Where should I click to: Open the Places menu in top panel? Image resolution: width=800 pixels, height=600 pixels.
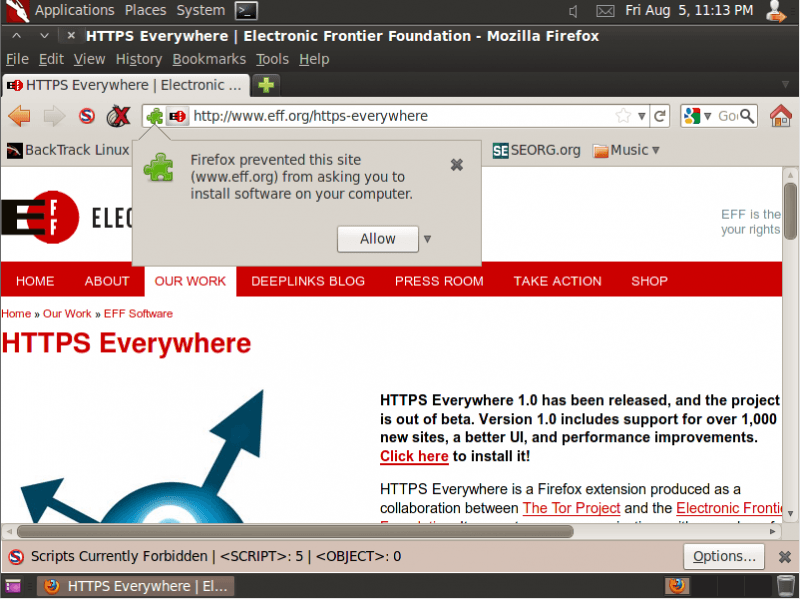(145, 10)
